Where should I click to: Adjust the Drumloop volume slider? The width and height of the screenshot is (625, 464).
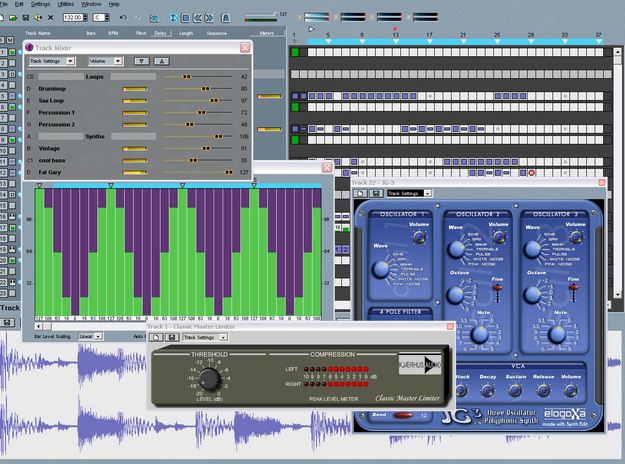pyautogui.click(x=205, y=88)
